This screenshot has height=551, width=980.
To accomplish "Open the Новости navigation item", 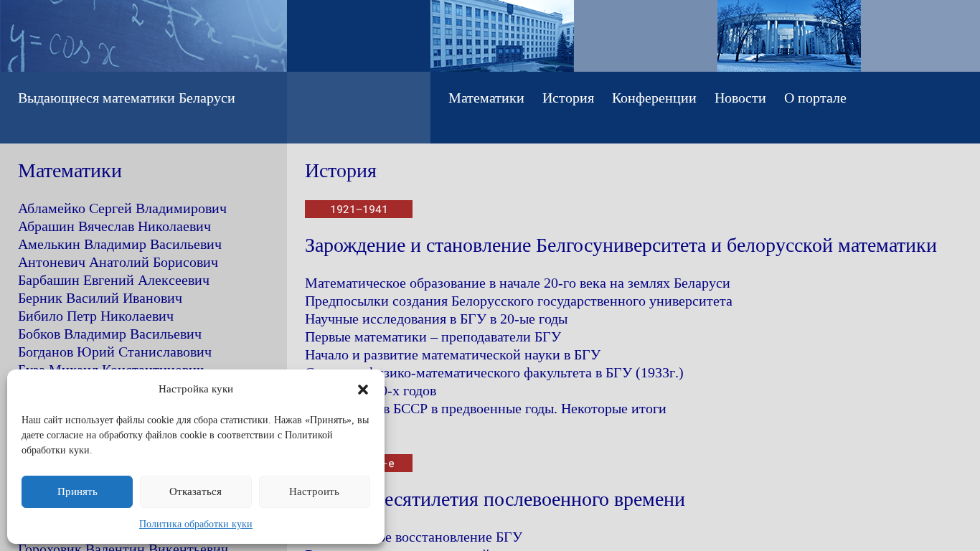I will pyautogui.click(x=740, y=98).
